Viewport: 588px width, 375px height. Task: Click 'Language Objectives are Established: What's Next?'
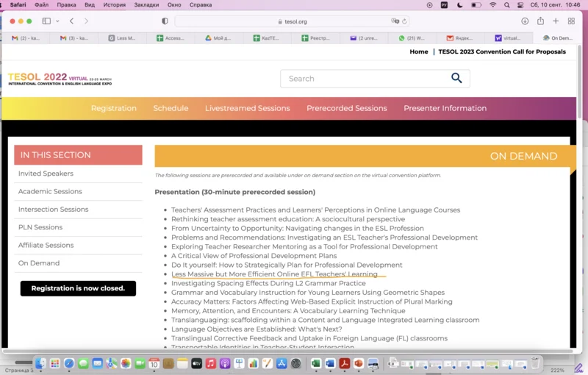(257, 329)
